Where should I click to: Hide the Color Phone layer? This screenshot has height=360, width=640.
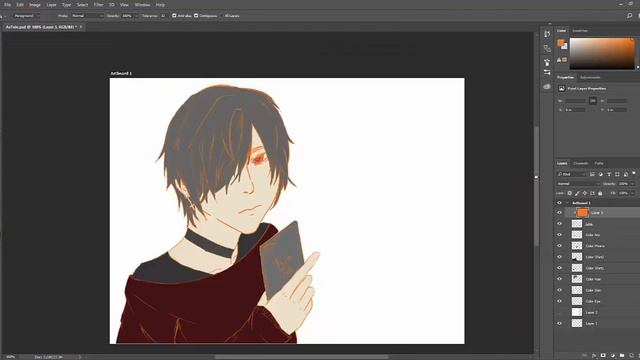click(560, 246)
